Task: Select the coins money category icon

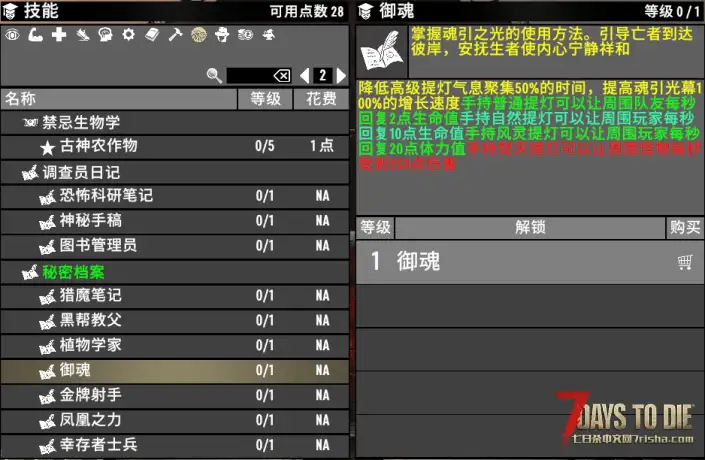Action: [245, 35]
